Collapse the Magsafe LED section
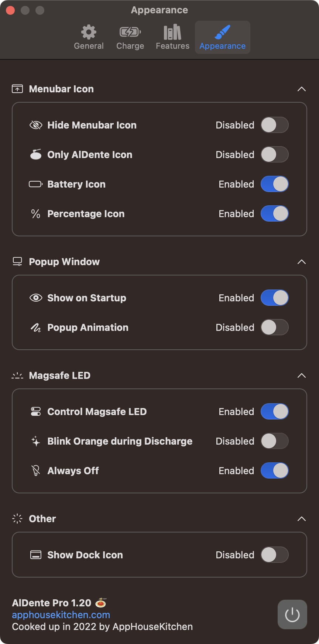Screen dimensions: 319x644 pos(301,376)
